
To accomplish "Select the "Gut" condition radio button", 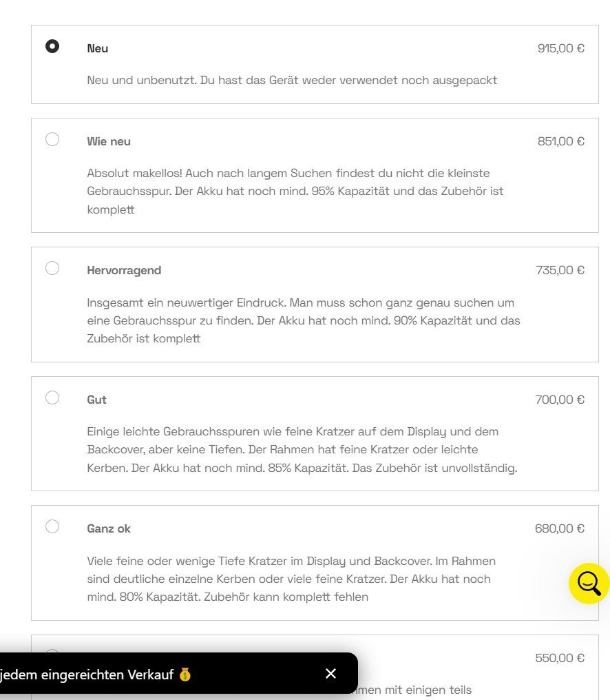I will point(52,398).
